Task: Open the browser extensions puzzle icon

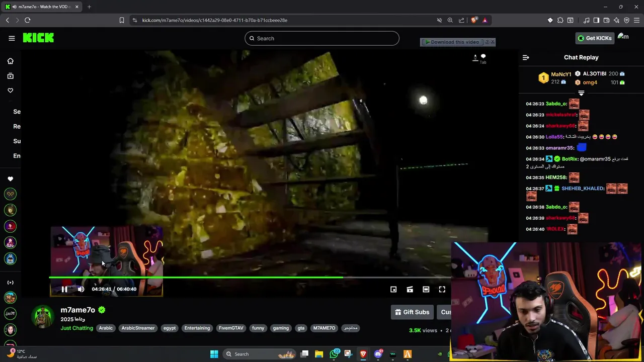Action: [x=560, y=20]
